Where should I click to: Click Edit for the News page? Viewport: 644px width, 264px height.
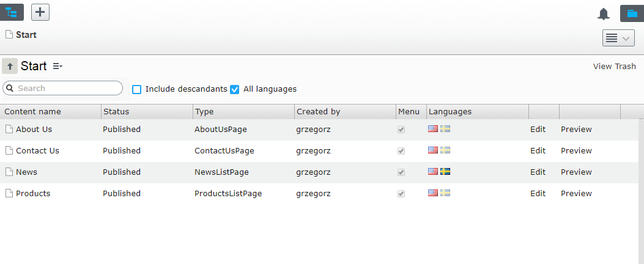[538, 172]
